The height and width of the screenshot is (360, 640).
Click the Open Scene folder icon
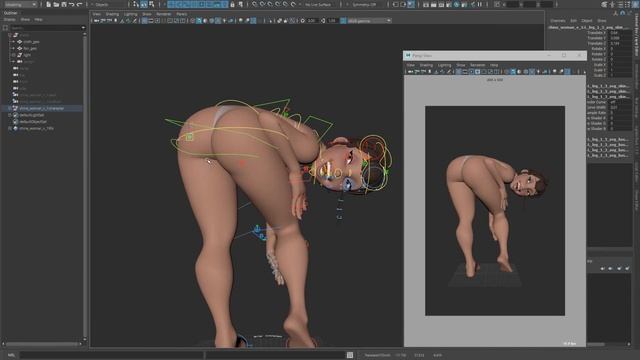[56, 4]
